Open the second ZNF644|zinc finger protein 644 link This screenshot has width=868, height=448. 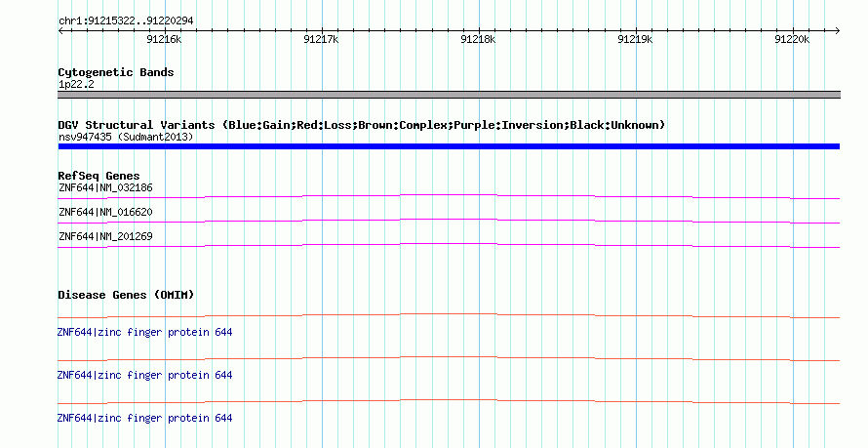[144, 375]
